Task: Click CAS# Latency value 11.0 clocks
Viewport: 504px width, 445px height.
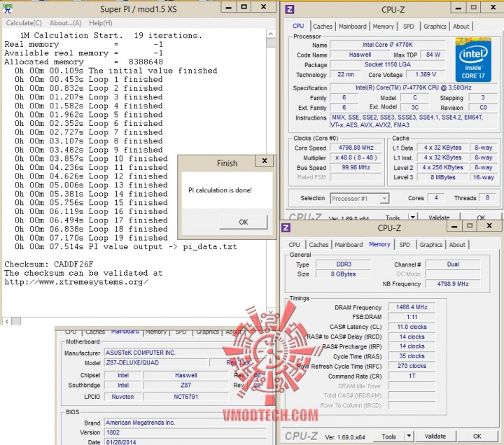Action: coord(412,327)
